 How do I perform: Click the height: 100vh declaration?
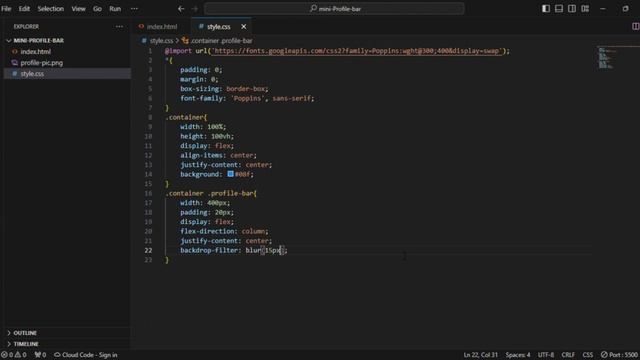coord(207,136)
